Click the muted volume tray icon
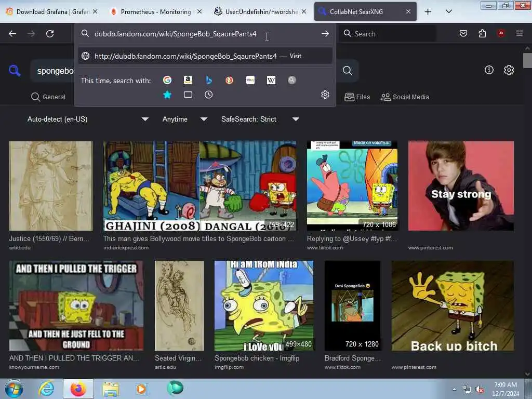 tap(480, 390)
